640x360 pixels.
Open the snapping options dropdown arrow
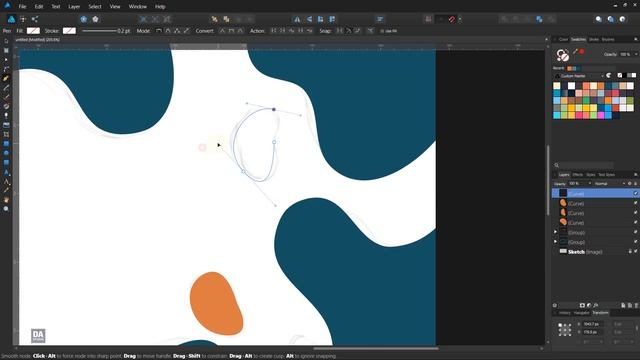pyautogui.click(x=460, y=19)
